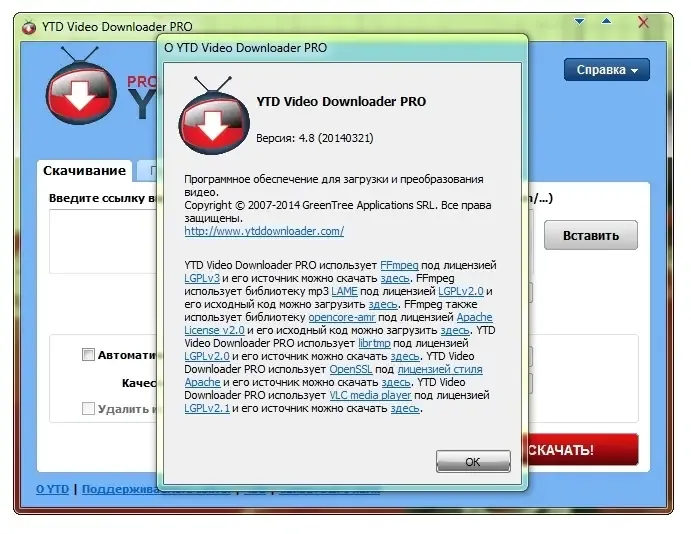Click the 'Введите ссылку' label in main window
Screen dimensions: 691x534
(97, 198)
